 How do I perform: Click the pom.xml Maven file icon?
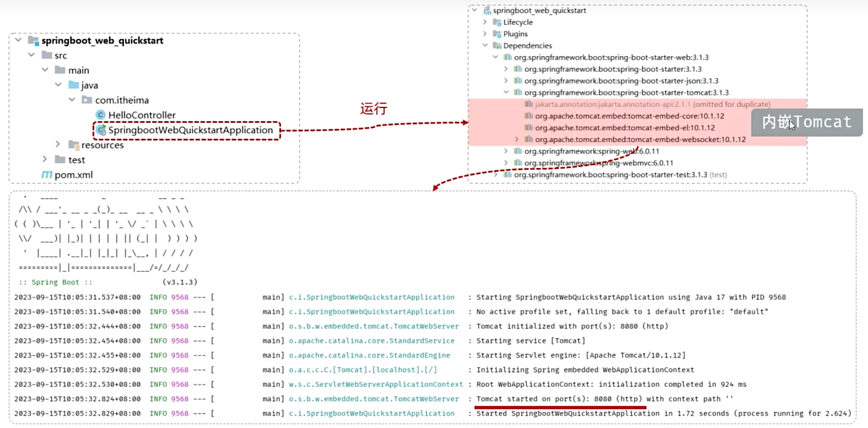point(47,175)
